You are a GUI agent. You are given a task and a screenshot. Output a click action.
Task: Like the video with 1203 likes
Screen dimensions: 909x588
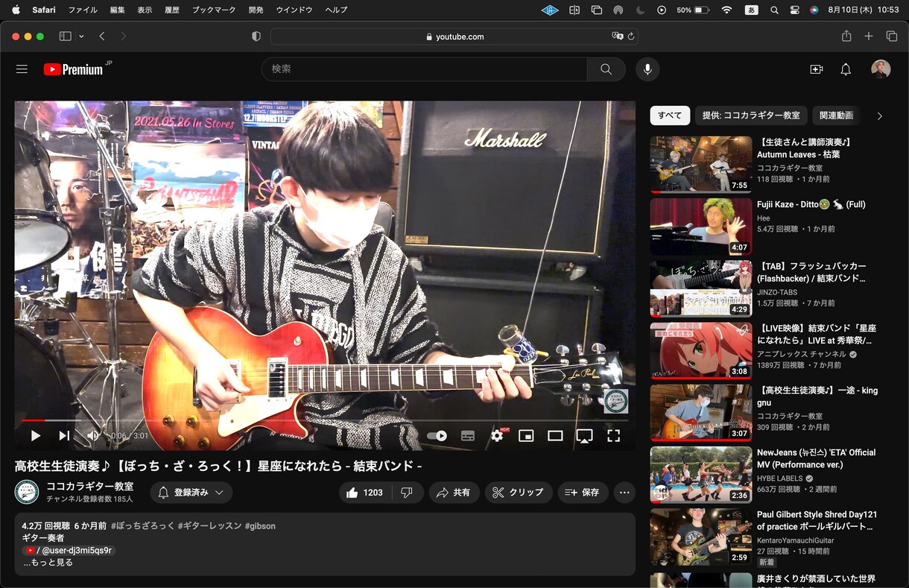pos(364,493)
